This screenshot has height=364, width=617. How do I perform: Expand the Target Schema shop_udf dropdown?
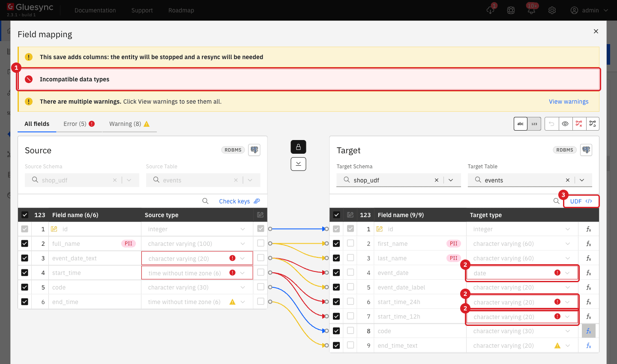[x=451, y=180]
